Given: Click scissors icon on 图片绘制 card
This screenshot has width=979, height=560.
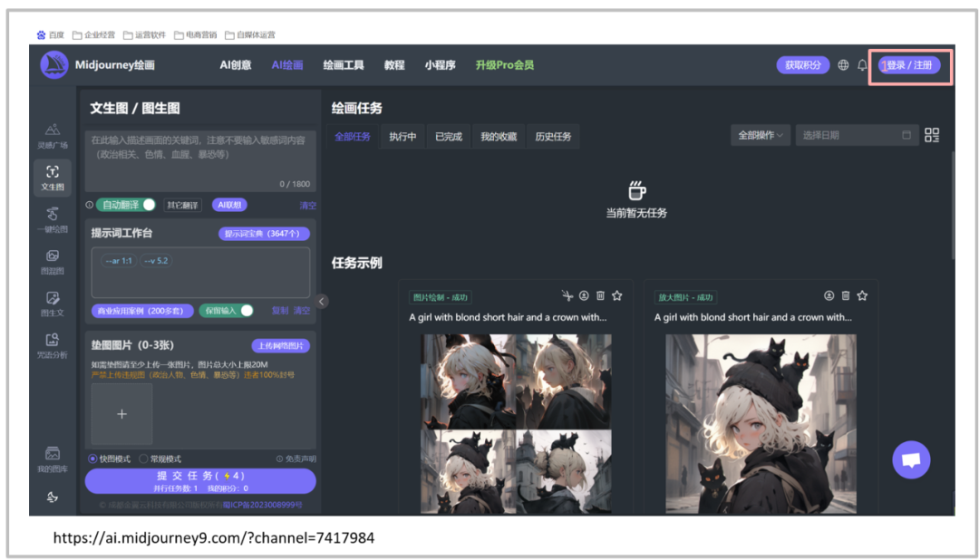Looking at the screenshot, I should [x=567, y=295].
